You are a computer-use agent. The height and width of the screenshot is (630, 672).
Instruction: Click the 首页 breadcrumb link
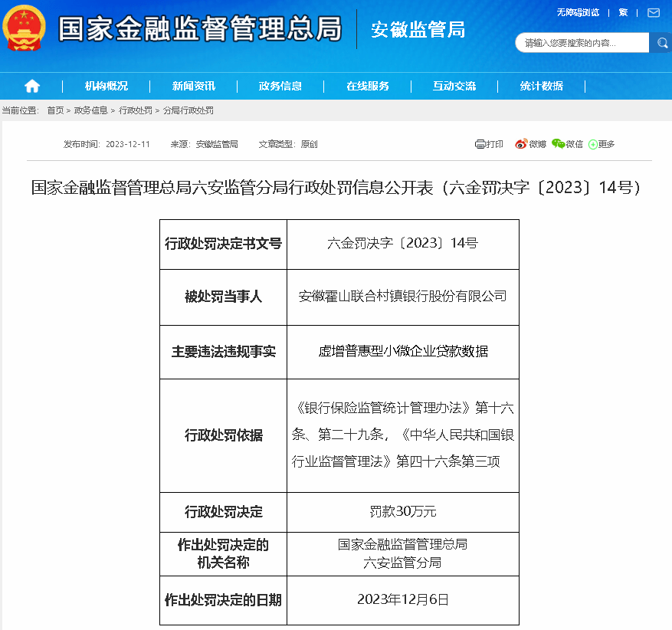click(55, 110)
